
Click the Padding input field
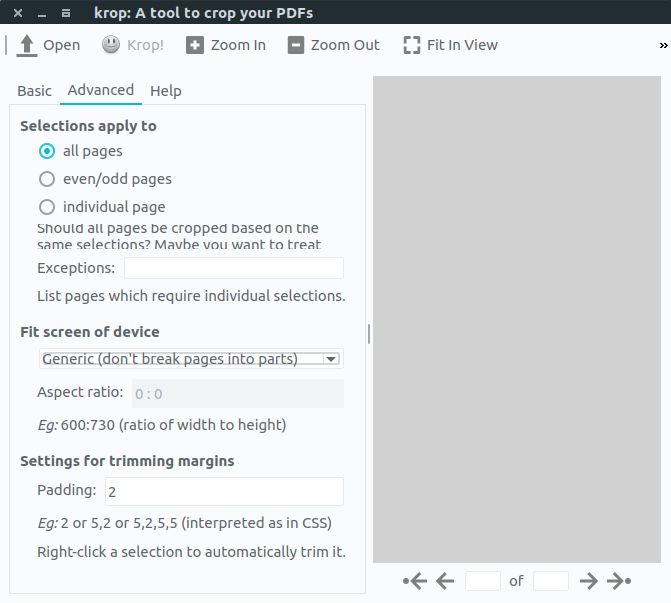pyautogui.click(x=224, y=491)
